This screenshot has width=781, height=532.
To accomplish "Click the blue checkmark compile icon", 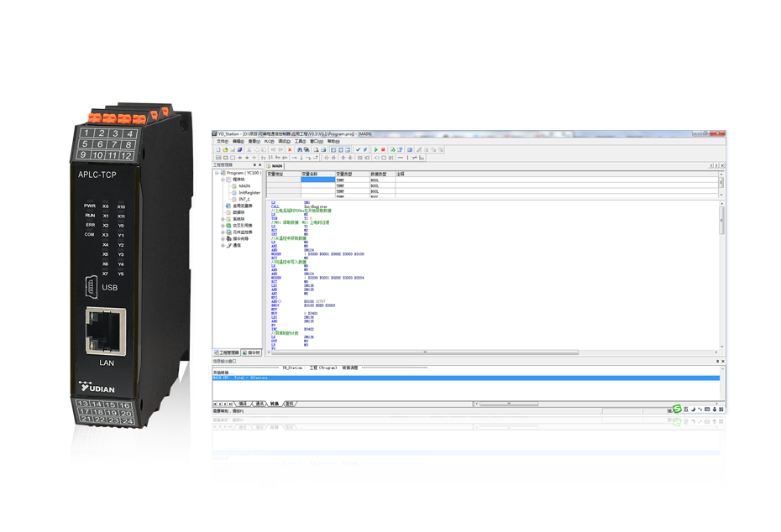I will (x=357, y=149).
